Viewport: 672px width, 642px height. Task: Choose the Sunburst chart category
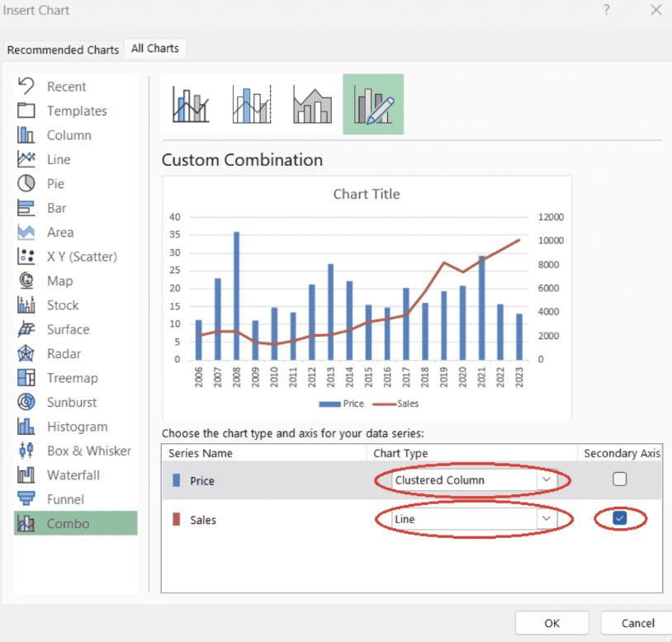pos(71,403)
